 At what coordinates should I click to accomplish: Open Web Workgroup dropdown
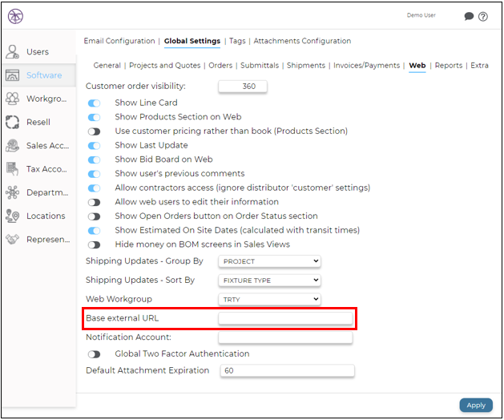269,299
